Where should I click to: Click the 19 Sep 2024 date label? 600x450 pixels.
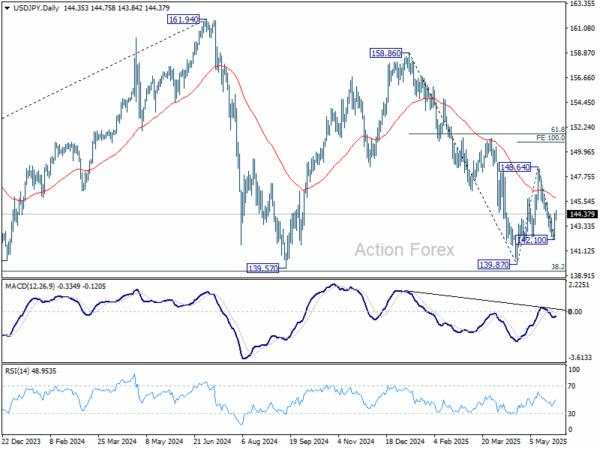(309, 441)
